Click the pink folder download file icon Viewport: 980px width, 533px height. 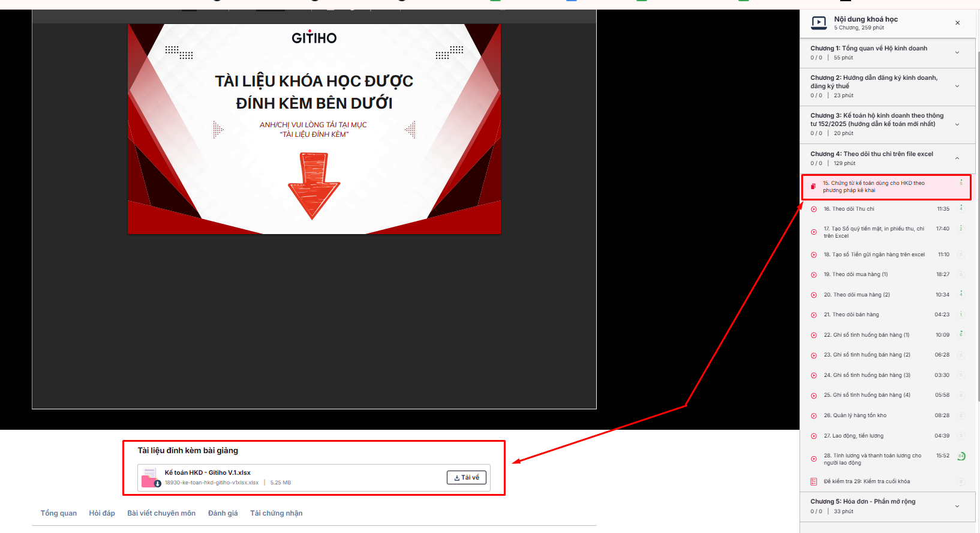point(151,478)
